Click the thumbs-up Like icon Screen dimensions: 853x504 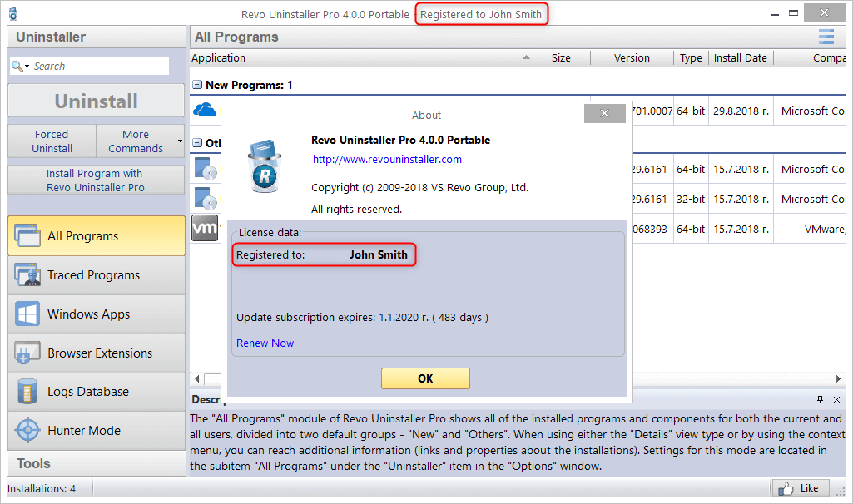click(x=786, y=488)
